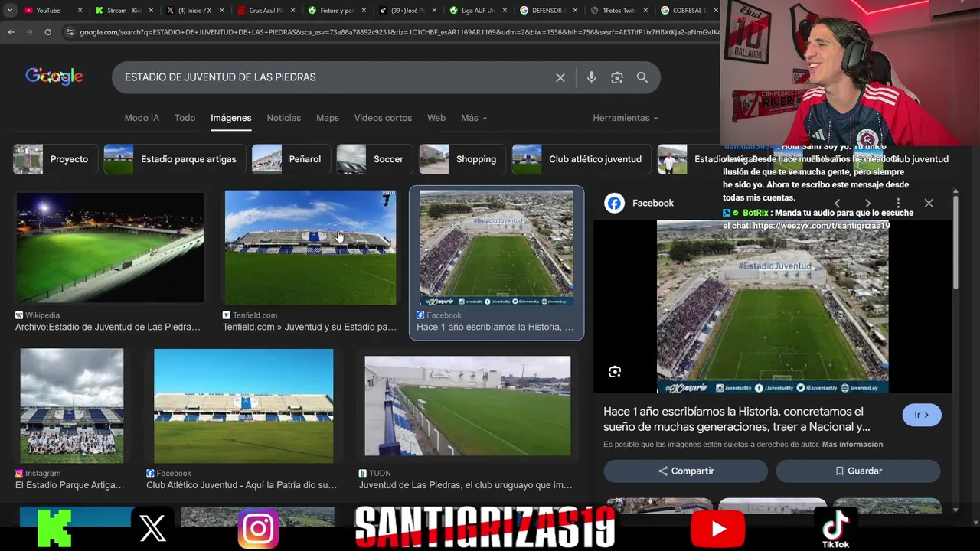The image size is (980, 551).
Task: Submit search with the magnifier icon
Action: [642, 77]
